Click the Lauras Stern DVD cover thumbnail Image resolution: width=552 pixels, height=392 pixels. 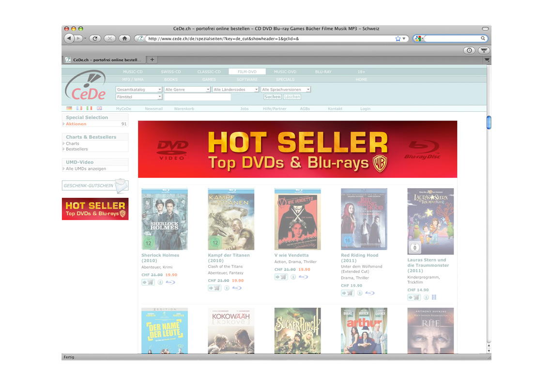coord(430,221)
